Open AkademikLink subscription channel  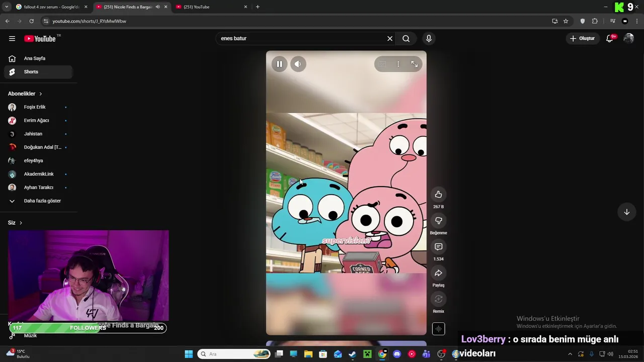tap(38, 174)
